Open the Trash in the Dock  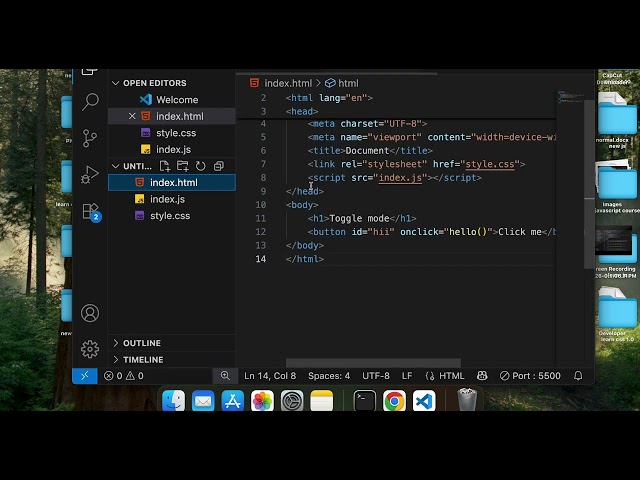[467, 400]
